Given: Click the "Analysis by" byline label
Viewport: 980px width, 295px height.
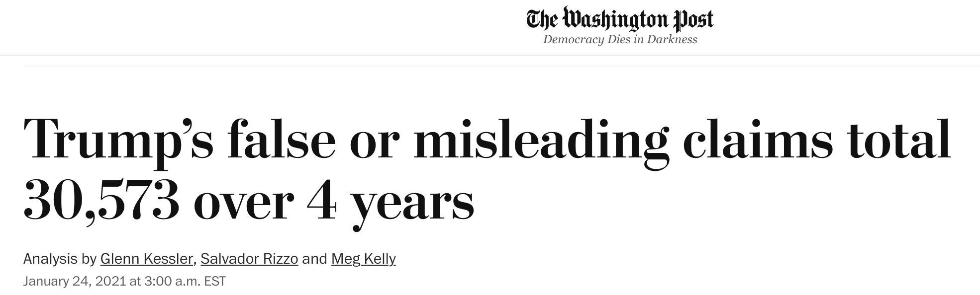Looking at the screenshot, I should click(x=60, y=259).
